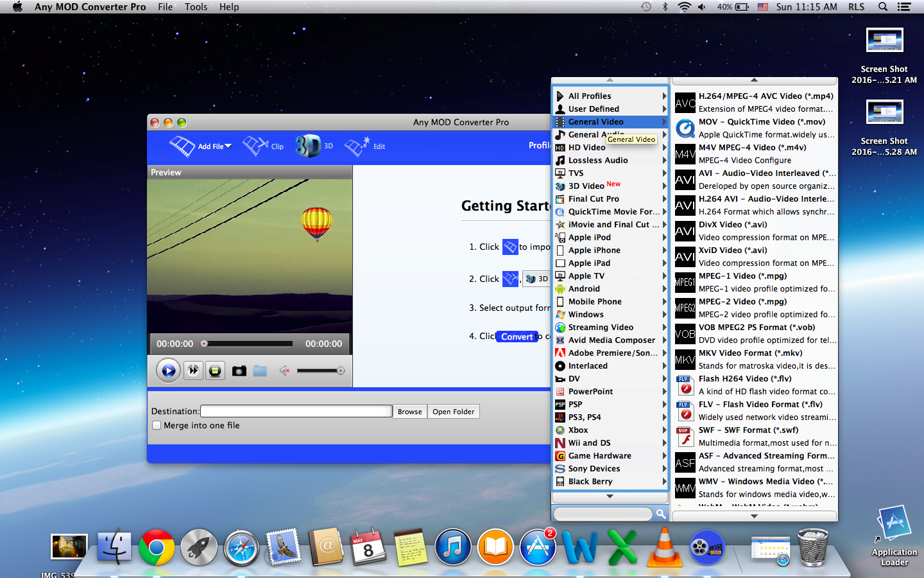Take a snapshot with camera icon
Viewport: 924px width, 578px height.
click(x=239, y=371)
